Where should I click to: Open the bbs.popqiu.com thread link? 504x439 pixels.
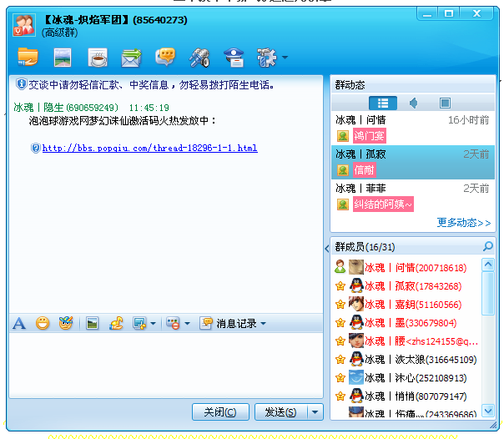click(x=149, y=149)
